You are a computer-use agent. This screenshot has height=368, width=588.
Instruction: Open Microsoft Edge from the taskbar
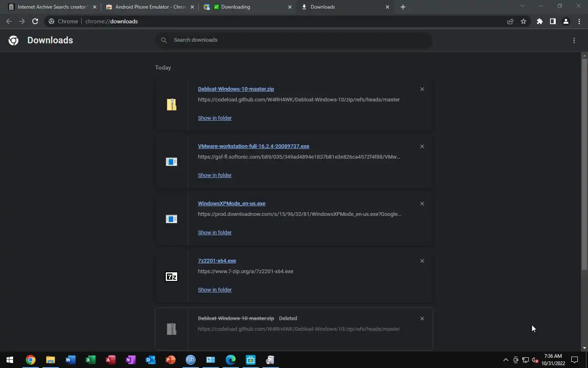(x=231, y=360)
